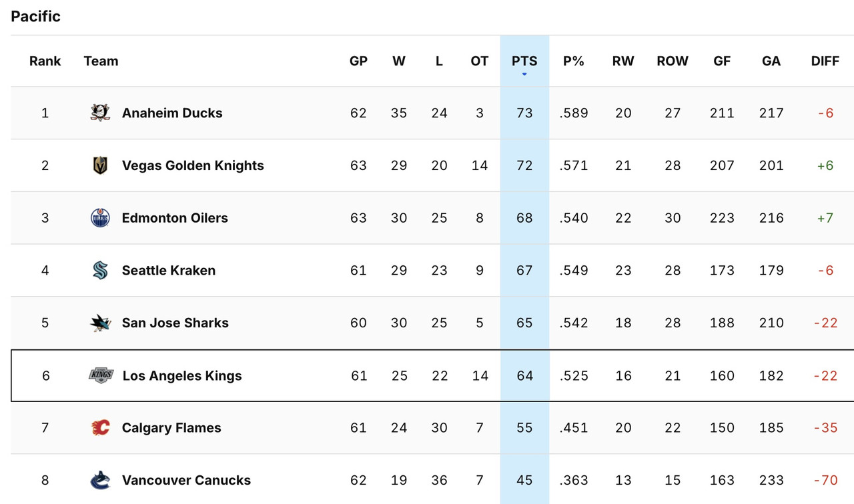Toggle sorting on the W column
The image size is (854, 504).
(399, 61)
